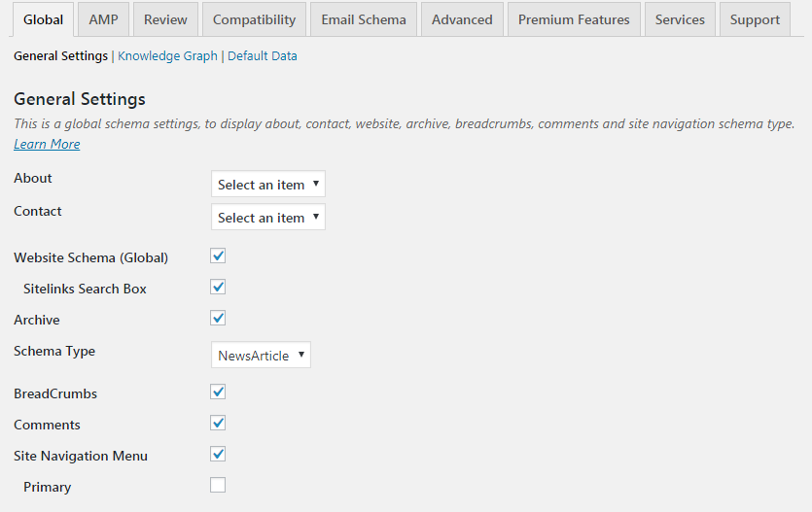Switch to the Services tab
The height and width of the screenshot is (512, 812).
[680, 19]
